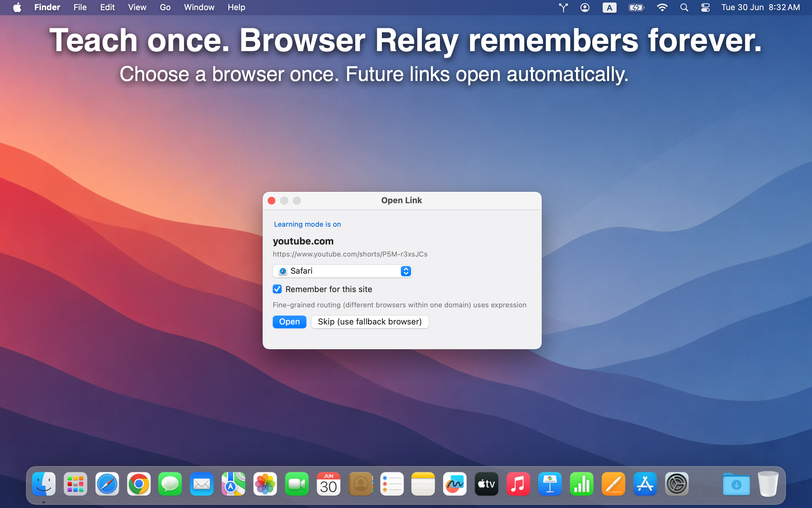Click Learning mode is on link
This screenshot has width=812, height=508.
[307, 224]
